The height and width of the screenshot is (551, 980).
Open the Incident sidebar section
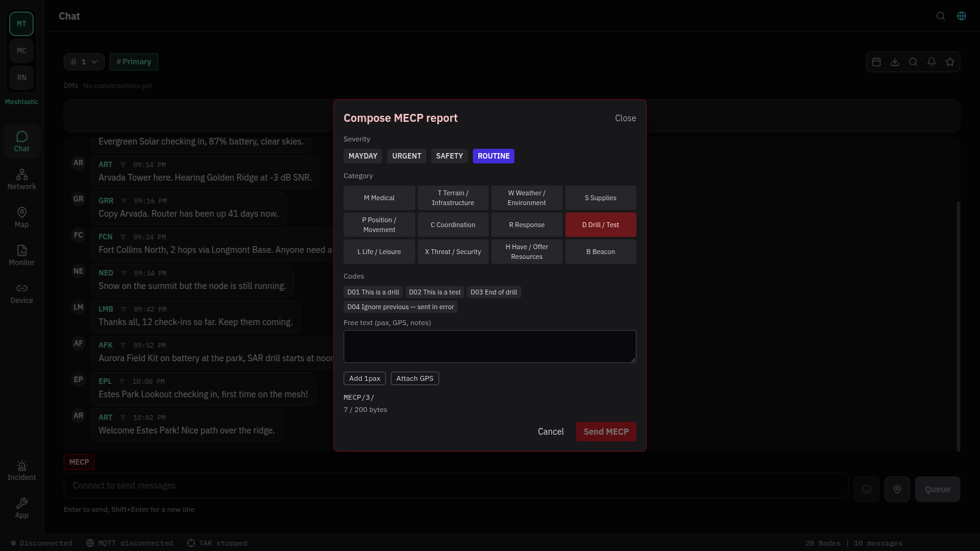click(21, 471)
